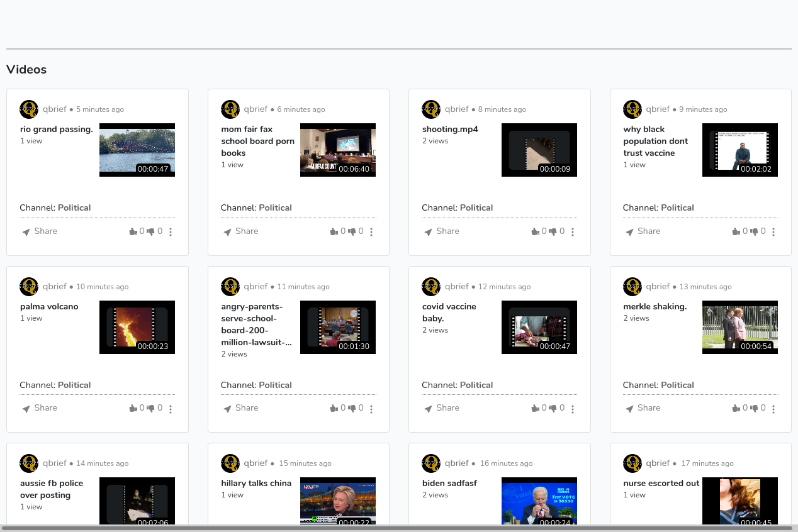Open 'aussie fb police over posting' title
The height and width of the screenshot is (532, 798).
click(52, 489)
